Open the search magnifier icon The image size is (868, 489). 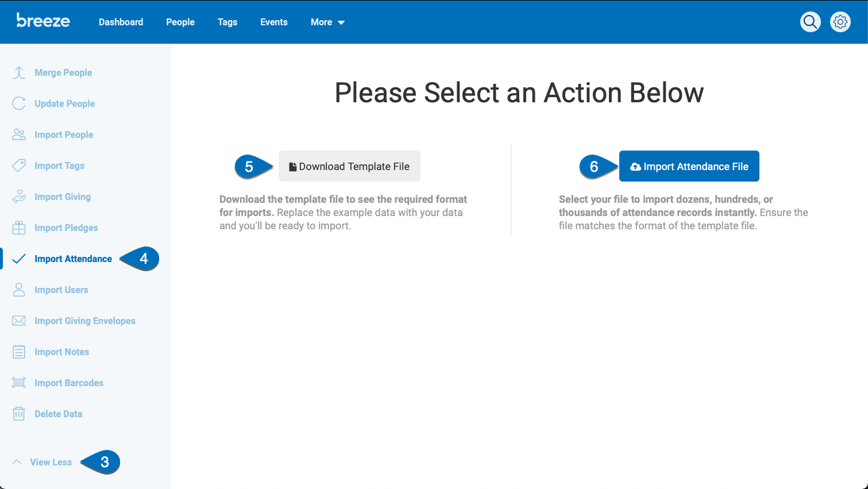(811, 22)
